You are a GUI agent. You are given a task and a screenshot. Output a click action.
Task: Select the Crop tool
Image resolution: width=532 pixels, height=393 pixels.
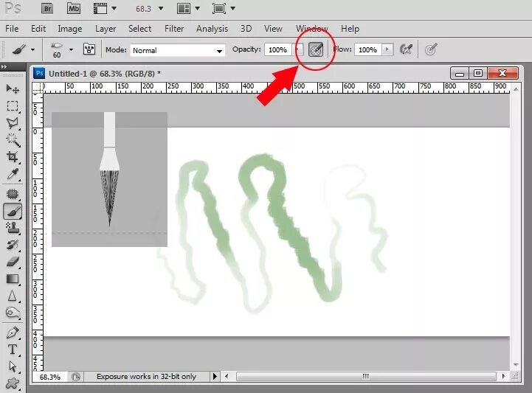click(x=13, y=157)
